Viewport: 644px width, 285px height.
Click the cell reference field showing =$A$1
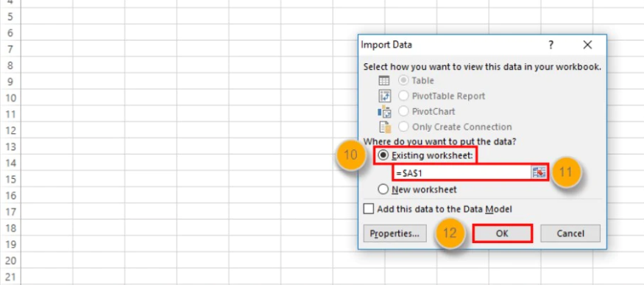click(x=461, y=173)
